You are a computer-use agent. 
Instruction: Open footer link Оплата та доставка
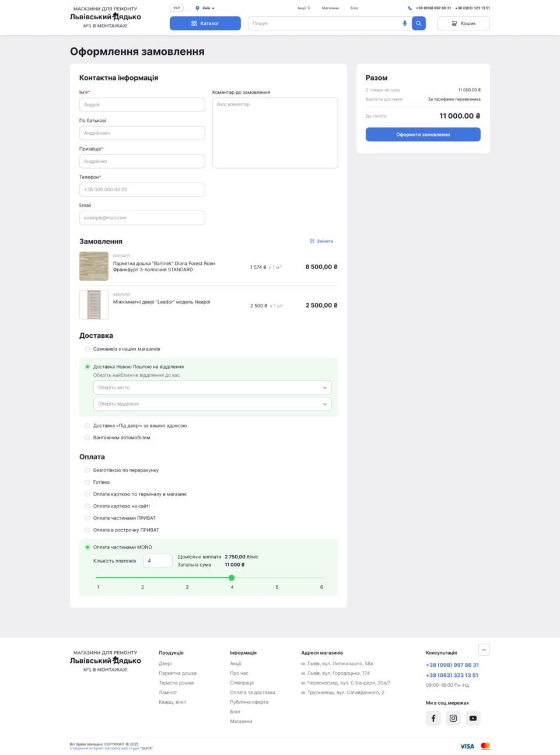(253, 693)
